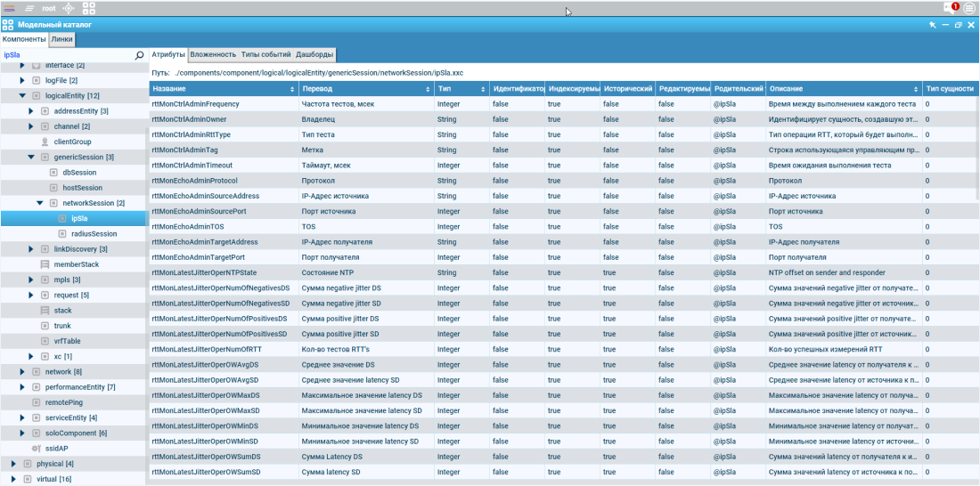Sort by the Идентификатор column header
This screenshot has height=486, width=980.
coord(519,89)
